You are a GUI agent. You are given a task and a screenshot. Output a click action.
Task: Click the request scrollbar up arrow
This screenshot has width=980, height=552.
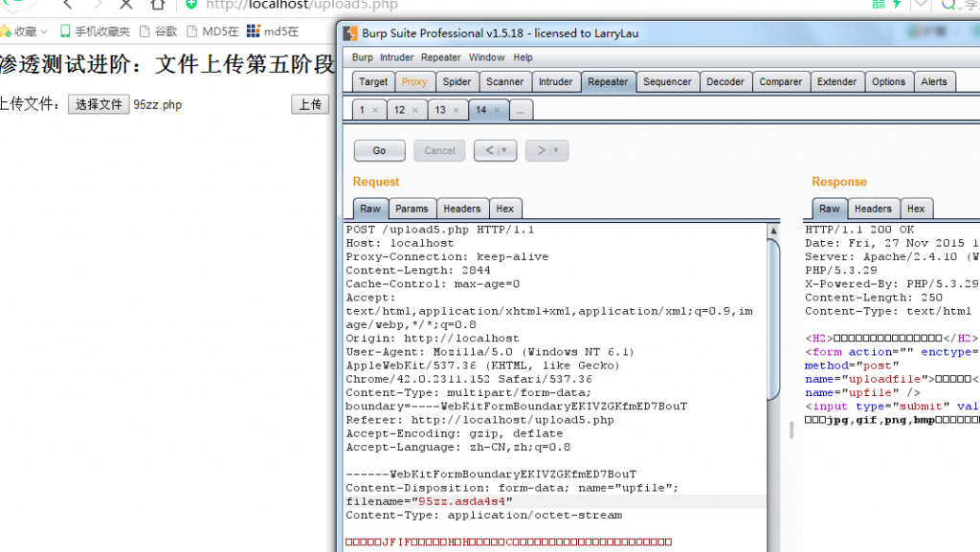[773, 231]
